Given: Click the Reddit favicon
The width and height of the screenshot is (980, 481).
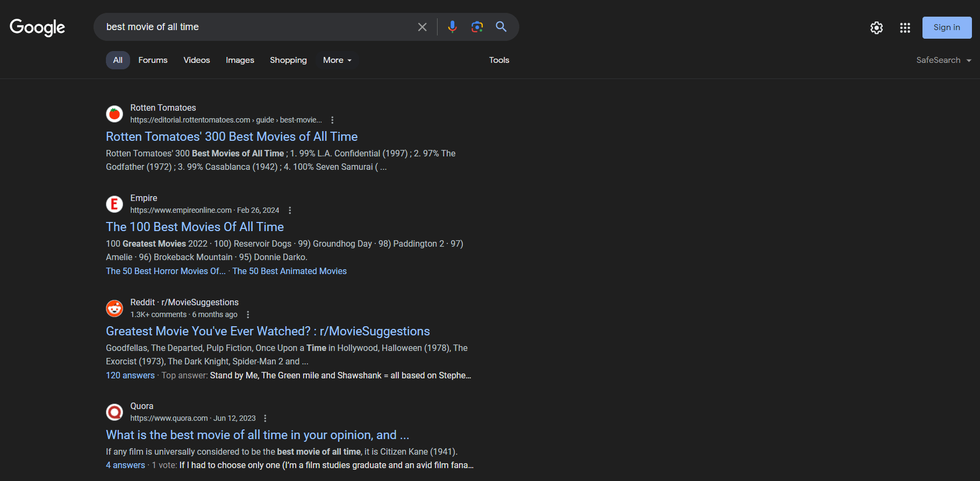Looking at the screenshot, I should coord(115,308).
